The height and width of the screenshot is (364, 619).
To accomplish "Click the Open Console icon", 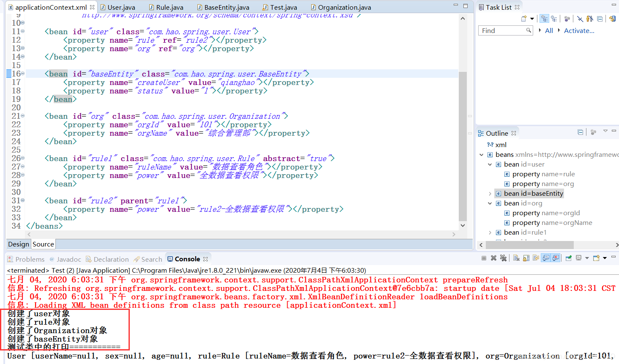I will point(596,258).
